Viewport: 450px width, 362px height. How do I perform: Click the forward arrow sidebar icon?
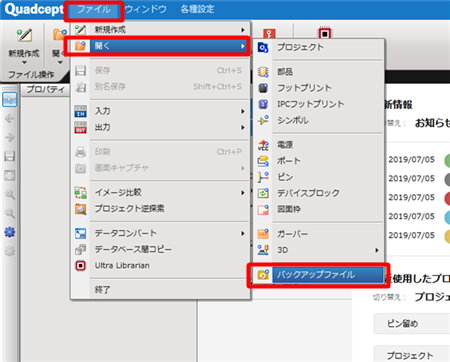[9, 137]
